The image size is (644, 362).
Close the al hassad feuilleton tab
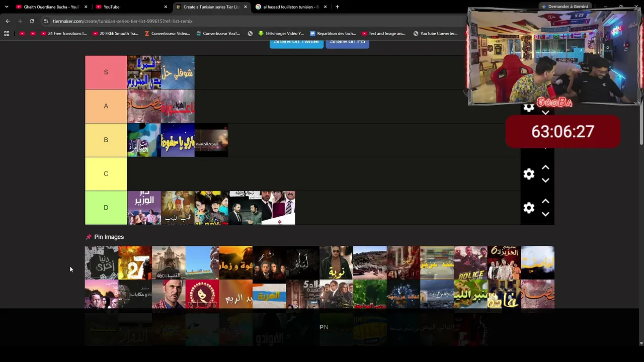tap(325, 7)
